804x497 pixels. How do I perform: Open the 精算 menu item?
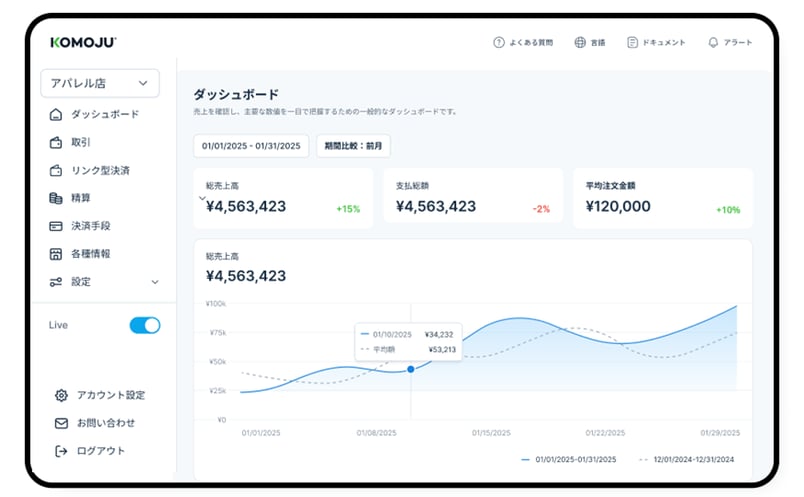(81, 198)
